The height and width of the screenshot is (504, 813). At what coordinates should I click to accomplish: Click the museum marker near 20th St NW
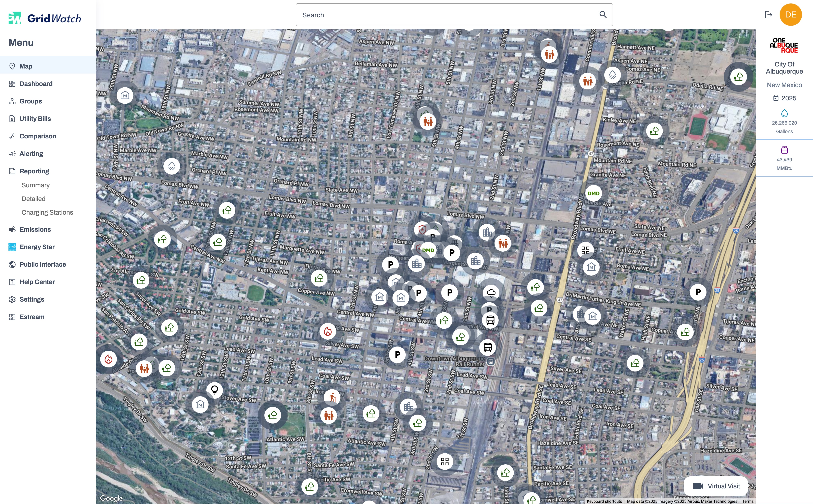click(x=125, y=95)
